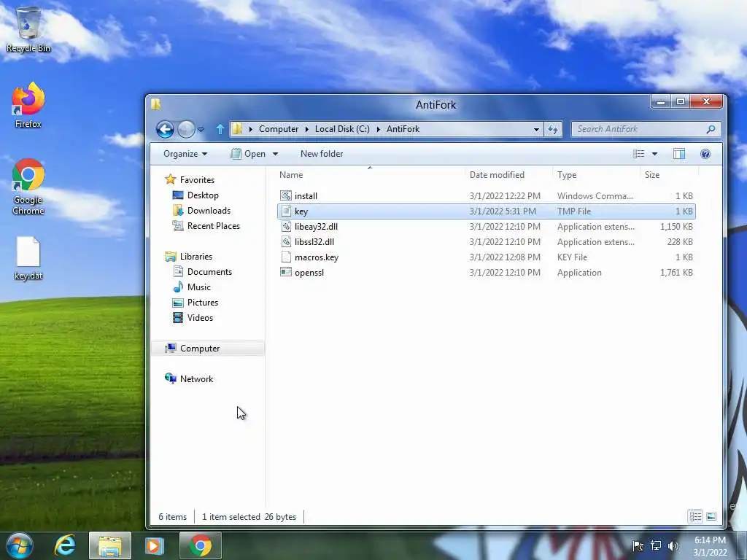Screen dimensions: 747x560
Task: Select the libssl32.dll file icon
Action: [x=286, y=242]
